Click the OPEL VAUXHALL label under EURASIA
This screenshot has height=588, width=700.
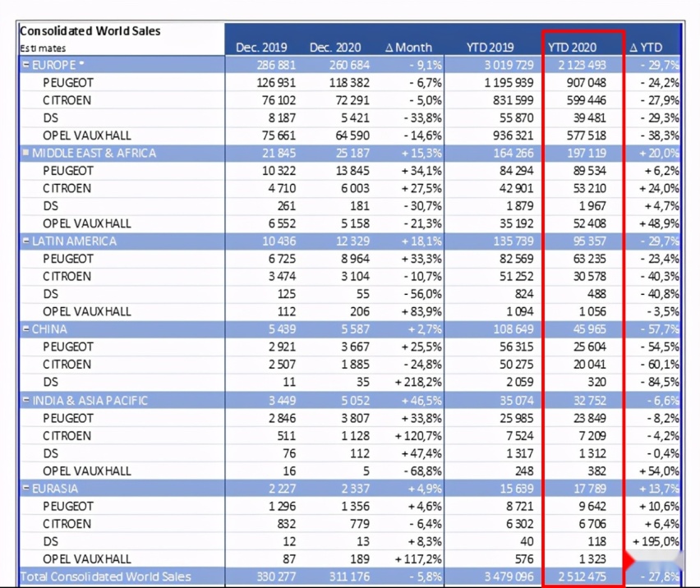pos(87,559)
